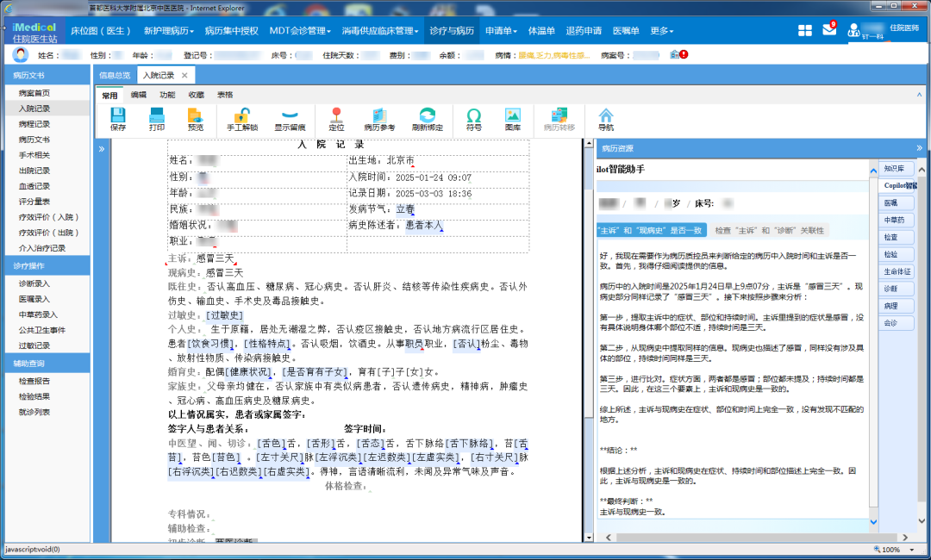The width and height of the screenshot is (931, 560).
Task: Select the 编辑 ribbon tab
Action: click(138, 95)
